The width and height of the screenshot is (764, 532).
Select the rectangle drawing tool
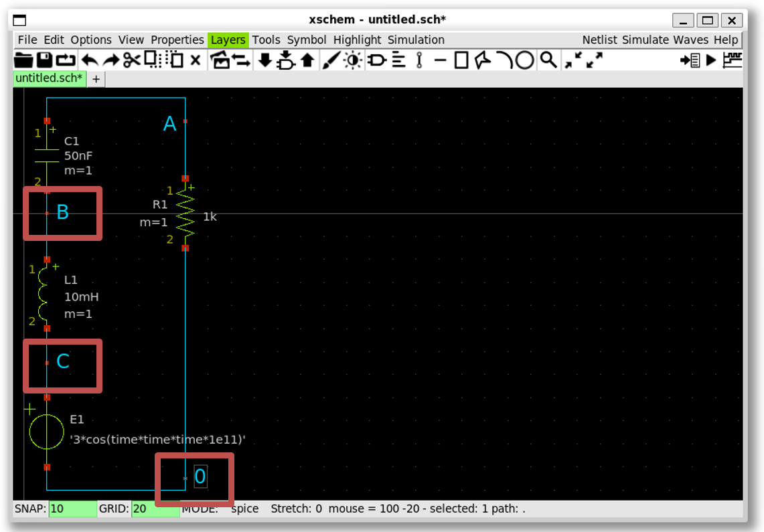(461, 60)
